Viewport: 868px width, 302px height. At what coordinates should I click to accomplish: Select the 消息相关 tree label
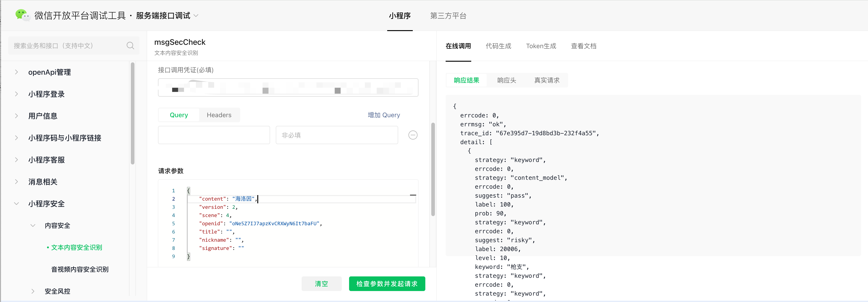tap(43, 182)
